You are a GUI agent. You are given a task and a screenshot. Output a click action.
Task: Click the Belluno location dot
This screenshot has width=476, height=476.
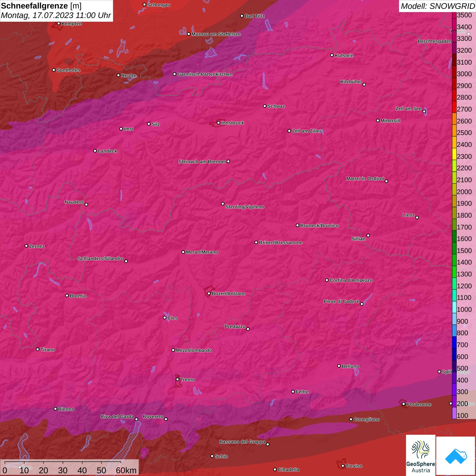pyautogui.click(x=339, y=366)
